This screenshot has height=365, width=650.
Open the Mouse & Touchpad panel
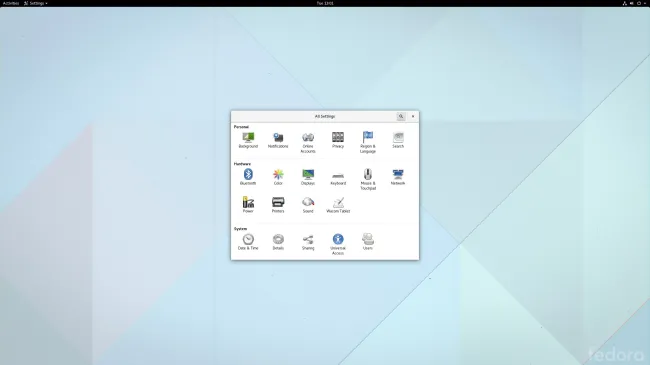[368, 180]
